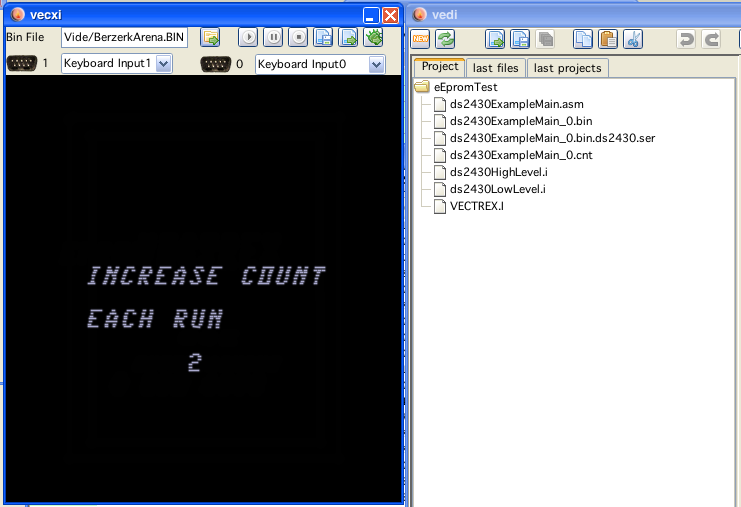Click the green refresh arrows icon
Viewport: 741px width, 507px height.
(x=445, y=39)
